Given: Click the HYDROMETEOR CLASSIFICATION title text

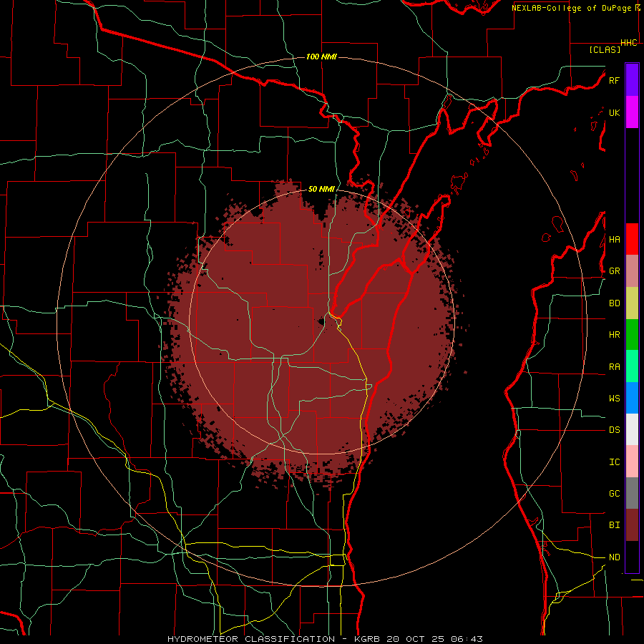Looking at the screenshot, I should (x=251, y=639).
